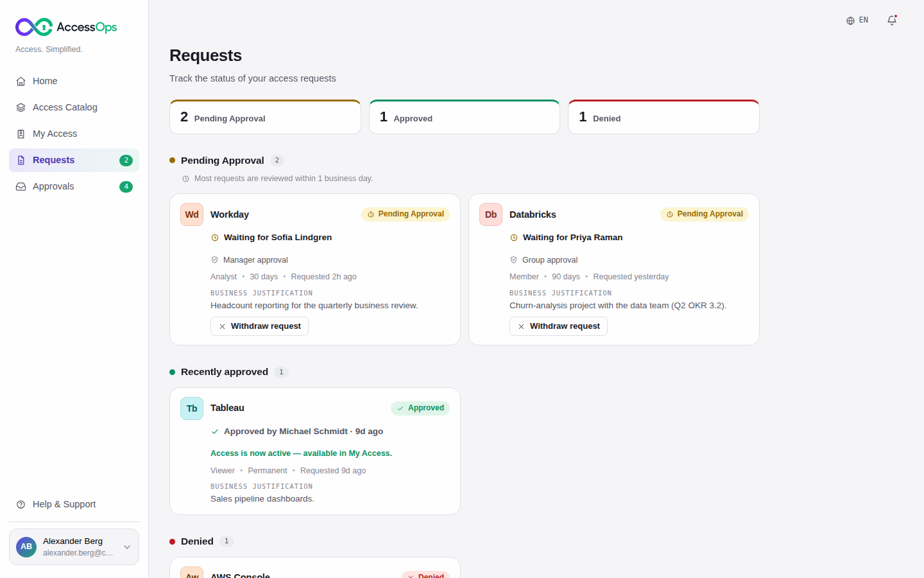Click the Approvals count badge showing 4
This screenshot has height=578, width=924.
pyautogui.click(x=126, y=187)
